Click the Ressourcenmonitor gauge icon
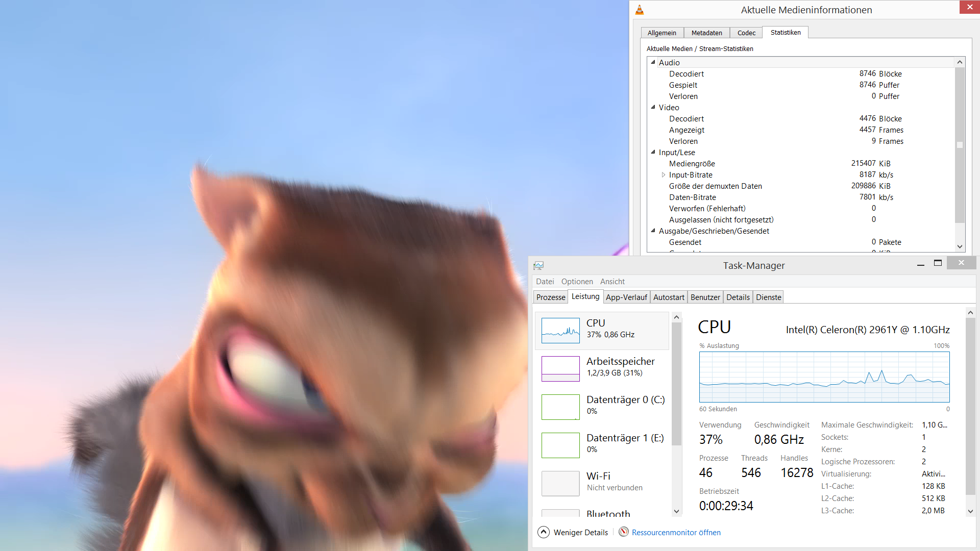 (x=624, y=532)
